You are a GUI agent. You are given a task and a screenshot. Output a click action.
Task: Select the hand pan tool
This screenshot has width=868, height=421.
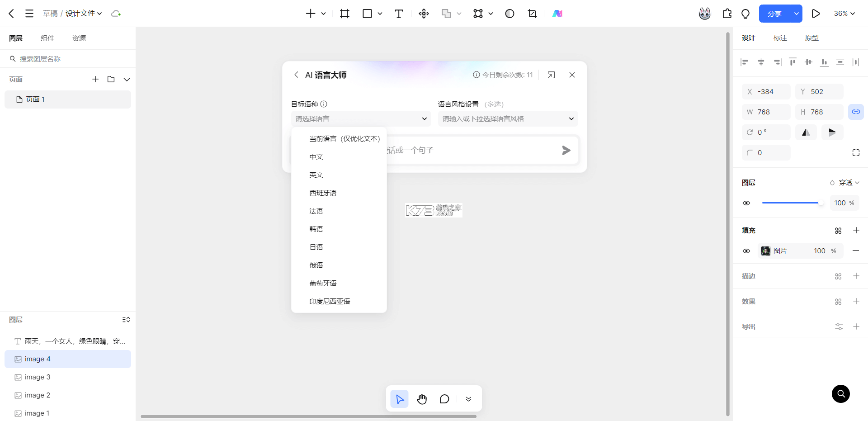tap(422, 399)
